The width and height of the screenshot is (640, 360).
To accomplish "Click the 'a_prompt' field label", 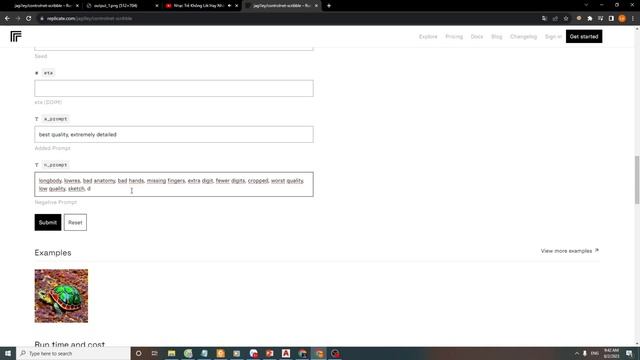I will [56, 119].
